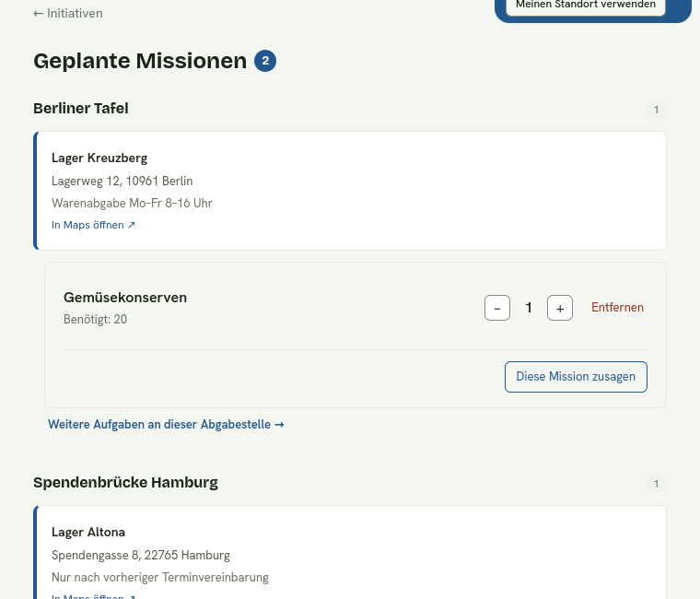Open Weitere Aufgaben an dieser Abgabestelle
700x599 pixels.
[x=166, y=424]
